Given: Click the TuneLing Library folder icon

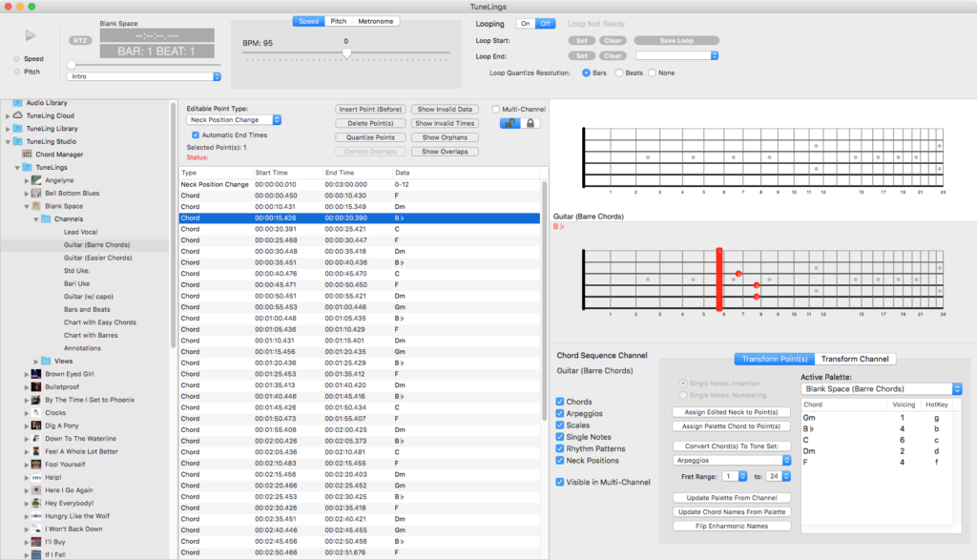Looking at the screenshot, I should click(x=17, y=129).
